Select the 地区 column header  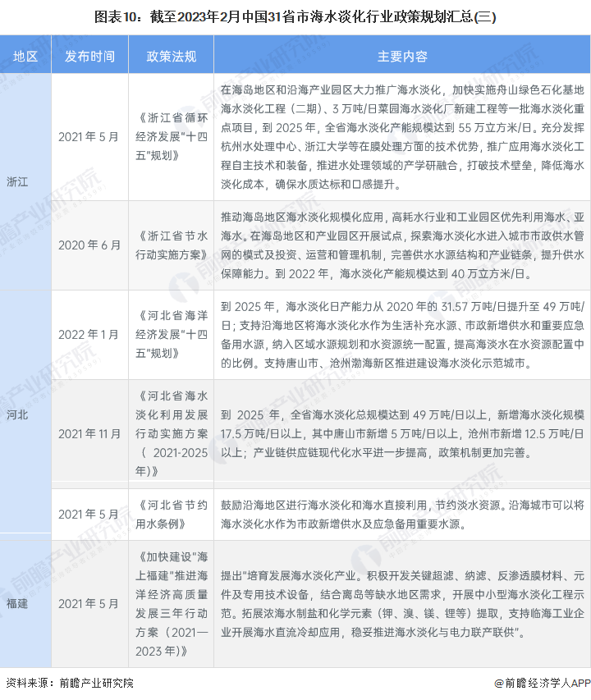coord(25,57)
